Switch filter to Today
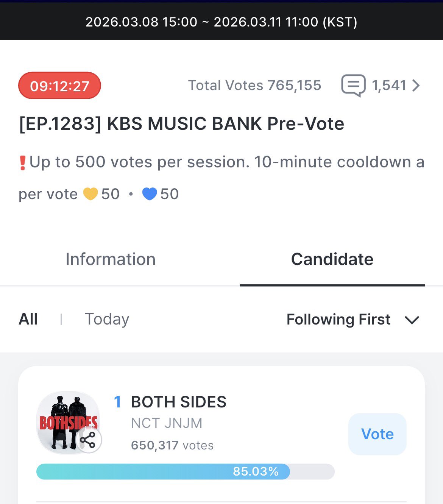Viewport: 443px width, 504px height. (107, 319)
